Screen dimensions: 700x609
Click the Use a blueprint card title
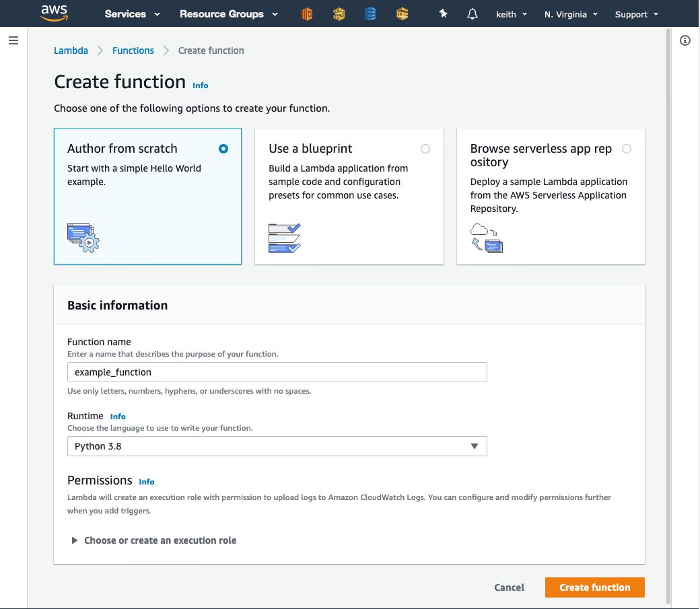point(310,149)
